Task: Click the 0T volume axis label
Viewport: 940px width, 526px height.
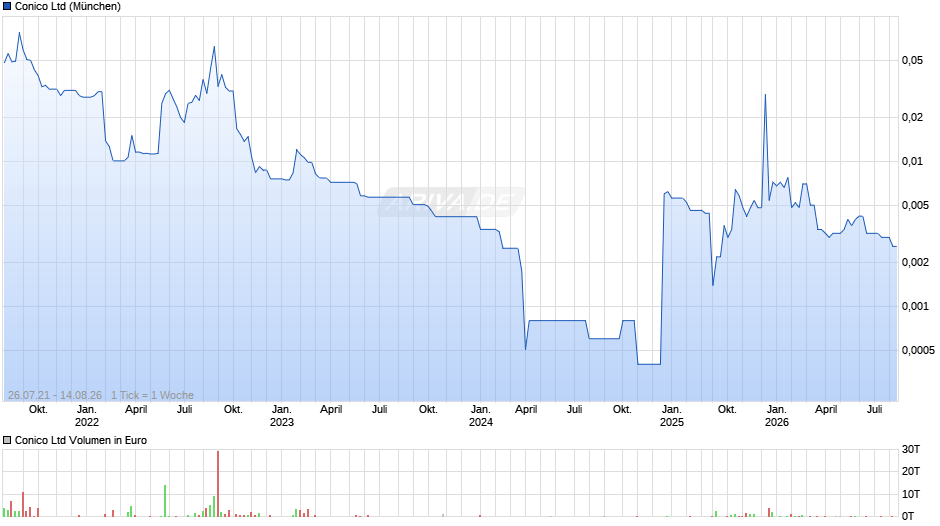Action: pos(908,516)
